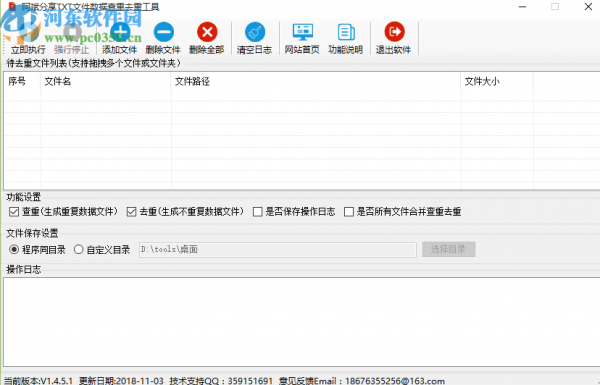
Task: Click the 删除文件 minus icon
Action: click(x=163, y=32)
